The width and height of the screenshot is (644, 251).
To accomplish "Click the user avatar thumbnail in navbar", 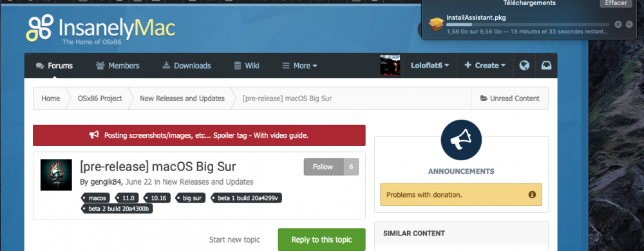I will [390, 65].
